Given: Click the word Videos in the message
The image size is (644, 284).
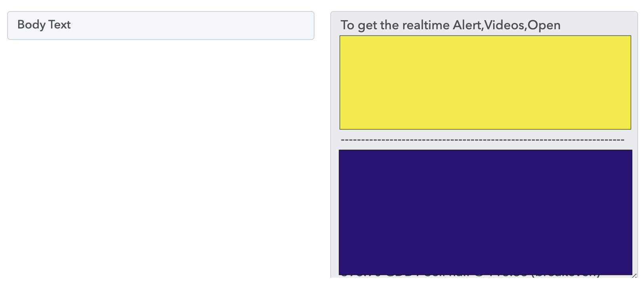Looking at the screenshot, I should (x=504, y=25).
